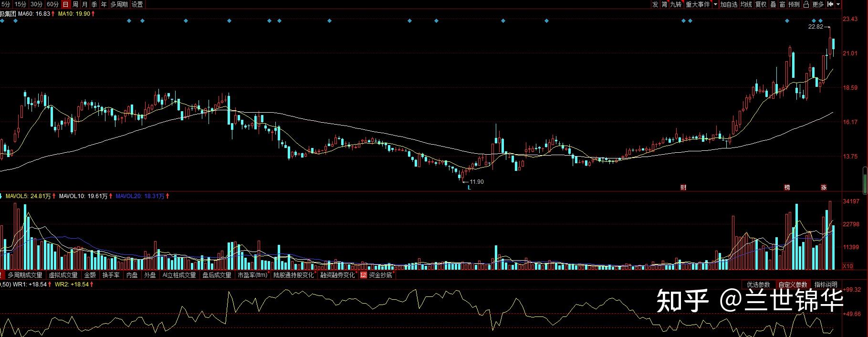Click the X10 volume scale label
Image resolution: width=868 pixels, height=337 pixels.
[x=847, y=266]
